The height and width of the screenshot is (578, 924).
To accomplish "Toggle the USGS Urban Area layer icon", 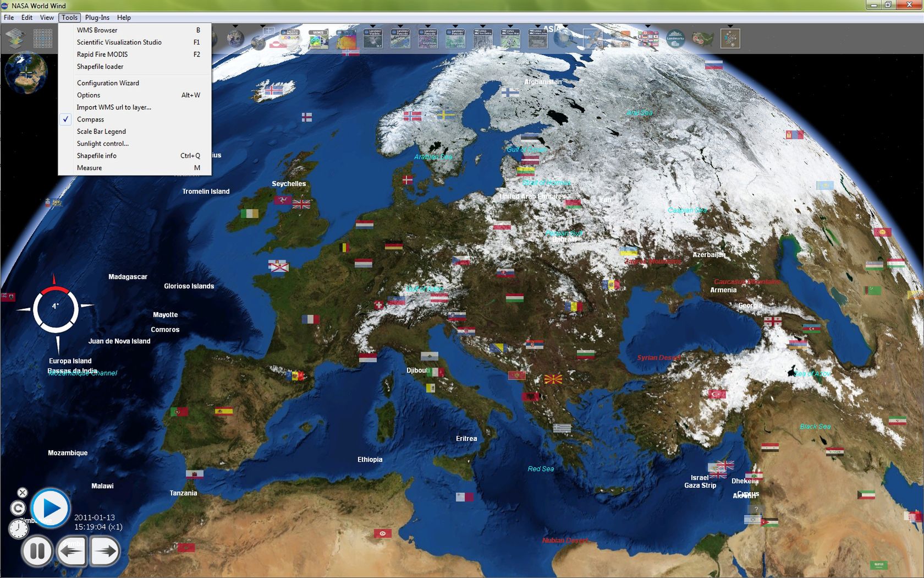I will point(538,39).
